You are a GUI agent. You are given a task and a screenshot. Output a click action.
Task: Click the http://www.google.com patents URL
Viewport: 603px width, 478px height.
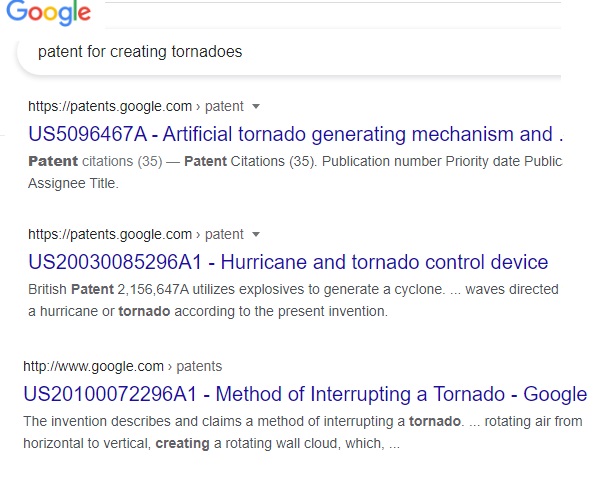point(93,366)
